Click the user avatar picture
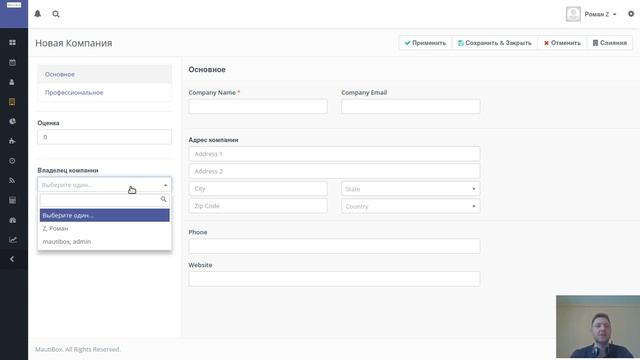 (x=573, y=14)
